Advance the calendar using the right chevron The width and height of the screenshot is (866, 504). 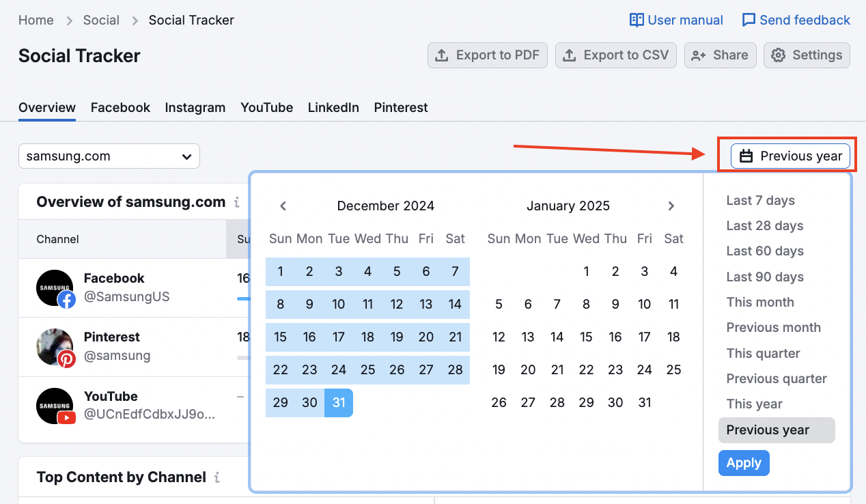[x=671, y=206]
